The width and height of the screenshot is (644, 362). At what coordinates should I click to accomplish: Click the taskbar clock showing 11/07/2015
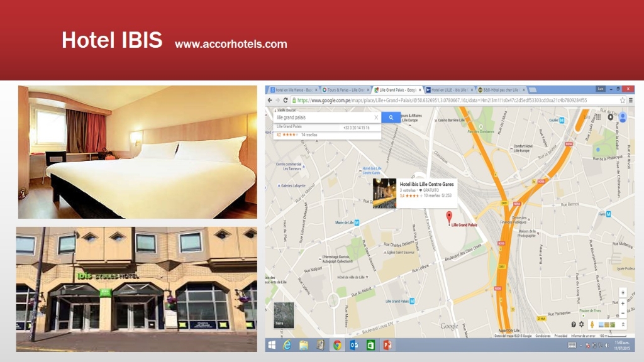(622, 345)
